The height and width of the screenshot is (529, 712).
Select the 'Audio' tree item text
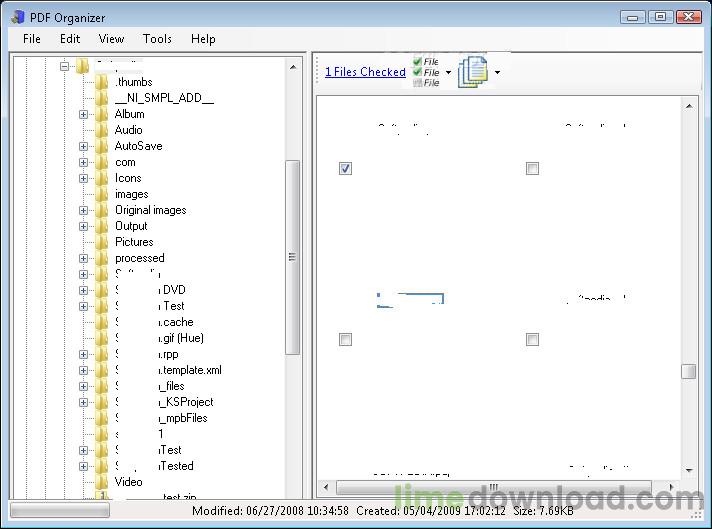[129, 130]
